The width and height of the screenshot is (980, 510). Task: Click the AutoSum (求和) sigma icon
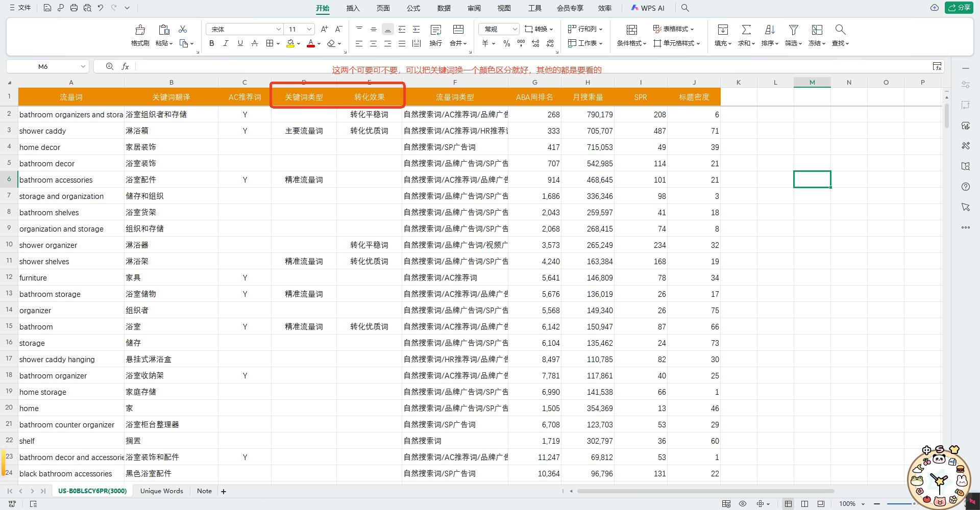pos(746,30)
